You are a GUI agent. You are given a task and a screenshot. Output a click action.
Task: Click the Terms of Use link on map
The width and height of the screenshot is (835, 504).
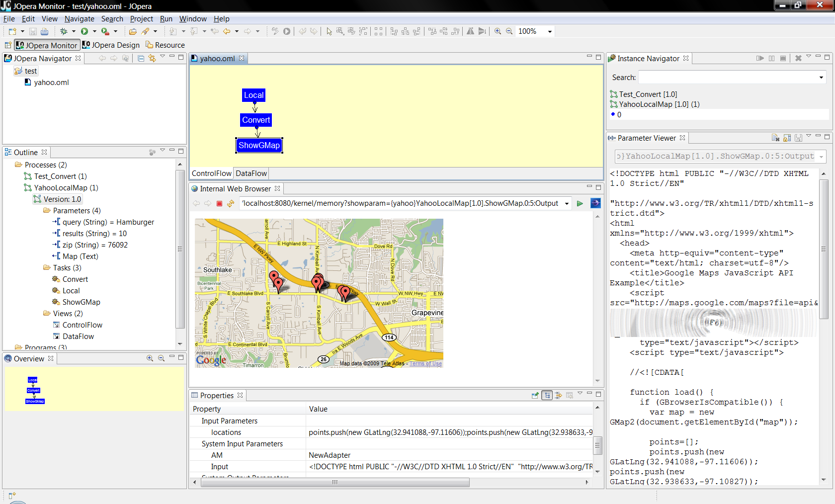click(x=425, y=364)
